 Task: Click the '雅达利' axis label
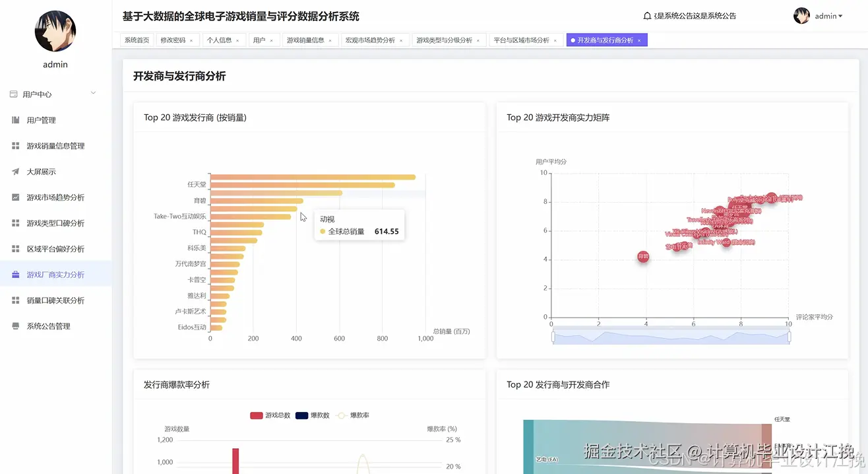pyautogui.click(x=197, y=296)
